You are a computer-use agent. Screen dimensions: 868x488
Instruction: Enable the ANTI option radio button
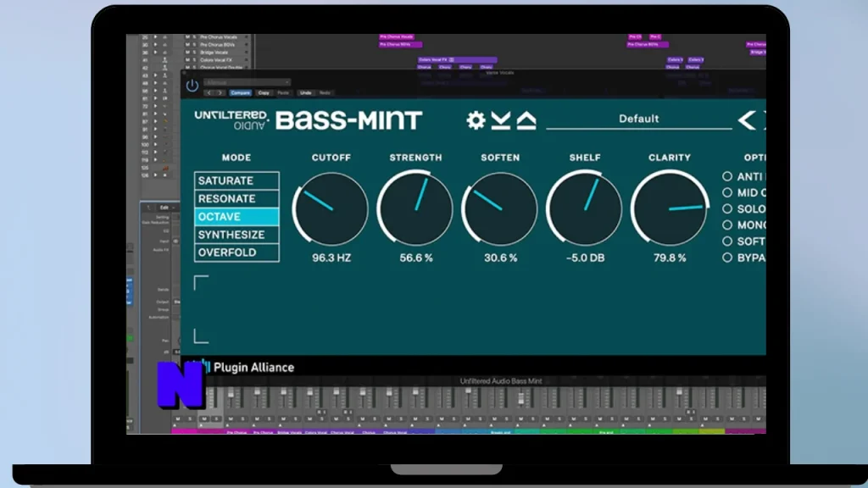[726, 176]
